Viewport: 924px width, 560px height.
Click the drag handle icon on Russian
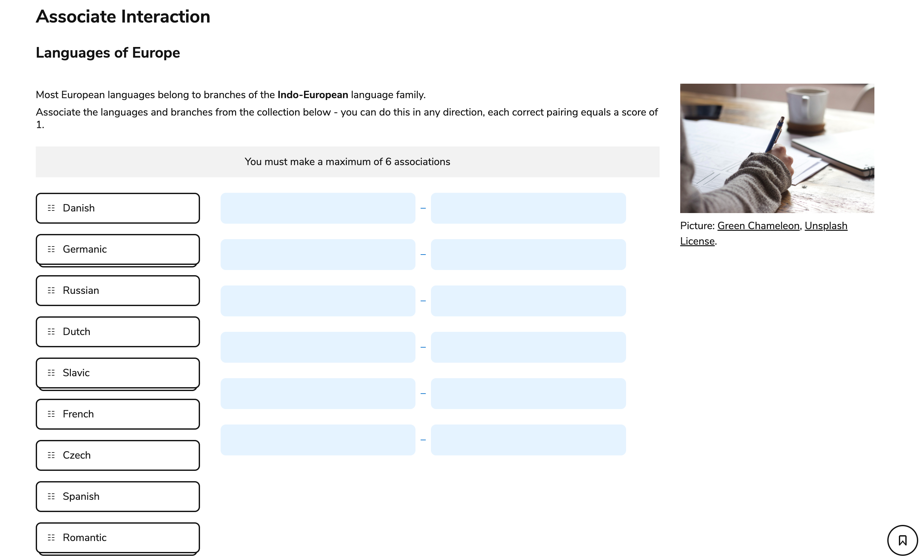pos(52,290)
